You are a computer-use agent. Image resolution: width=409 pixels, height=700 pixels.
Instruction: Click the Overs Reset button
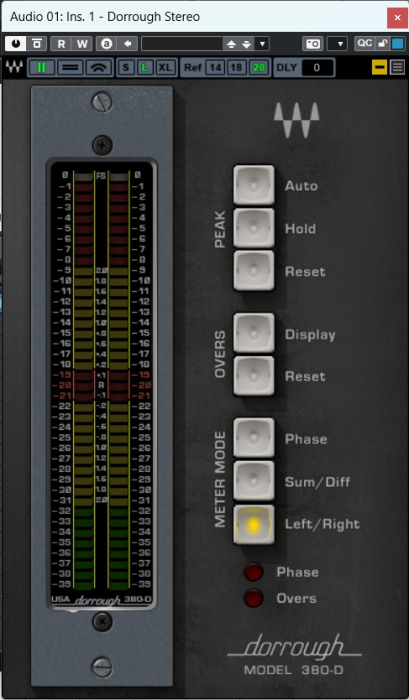coord(254,375)
